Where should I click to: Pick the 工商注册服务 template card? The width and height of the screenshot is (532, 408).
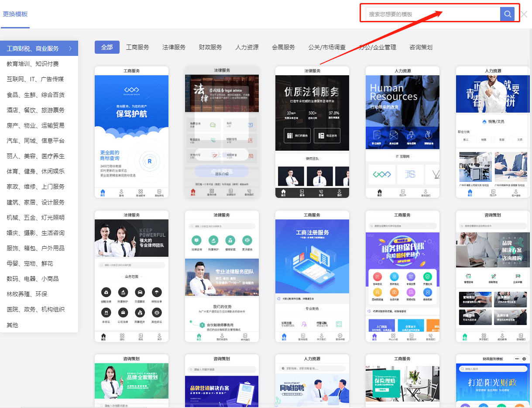(312, 276)
